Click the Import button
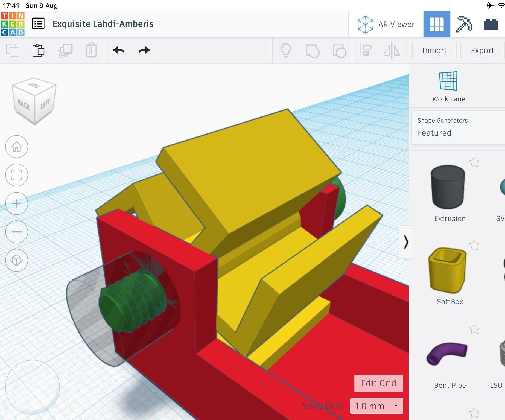The image size is (505, 420). (434, 50)
